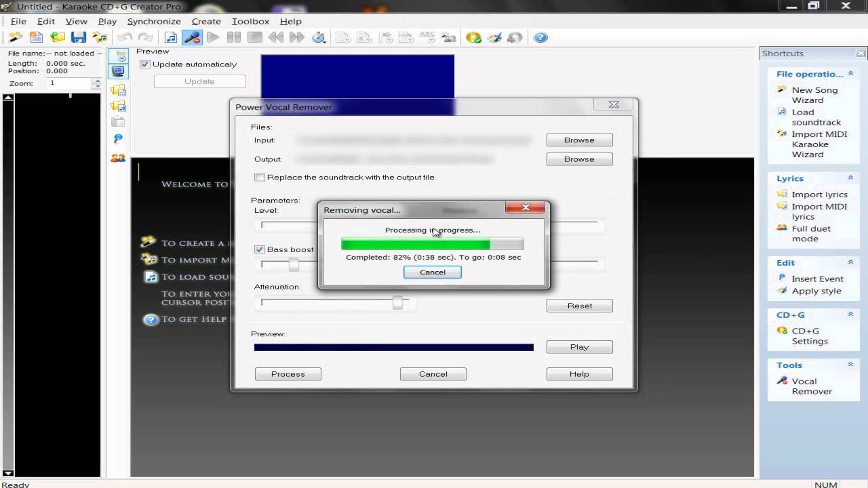The width and height of the screenshot is (868, 488).
Task: Open the stopwatch timer toolbar dropdown
Action: click(318, 37)
